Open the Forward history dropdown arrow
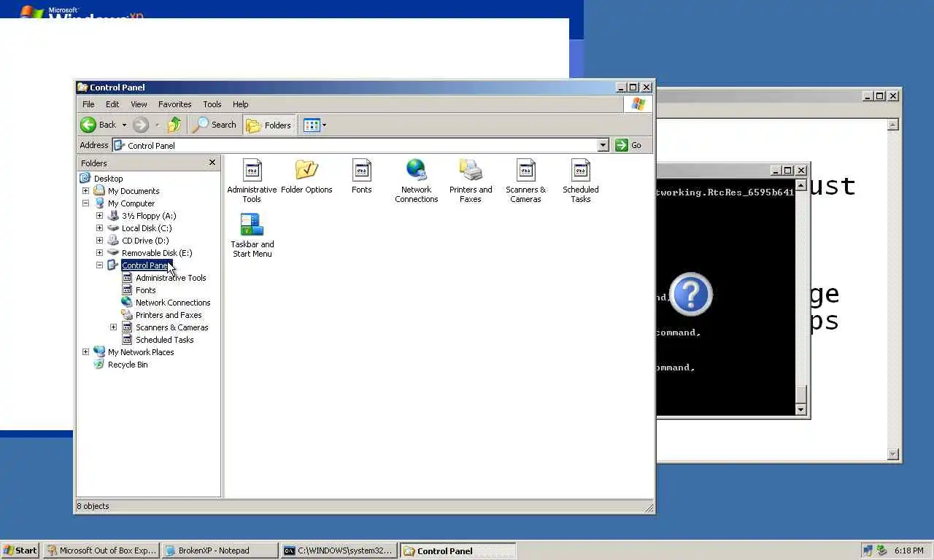The height and width of the screenshot is (560, 934). click(157, 125)
